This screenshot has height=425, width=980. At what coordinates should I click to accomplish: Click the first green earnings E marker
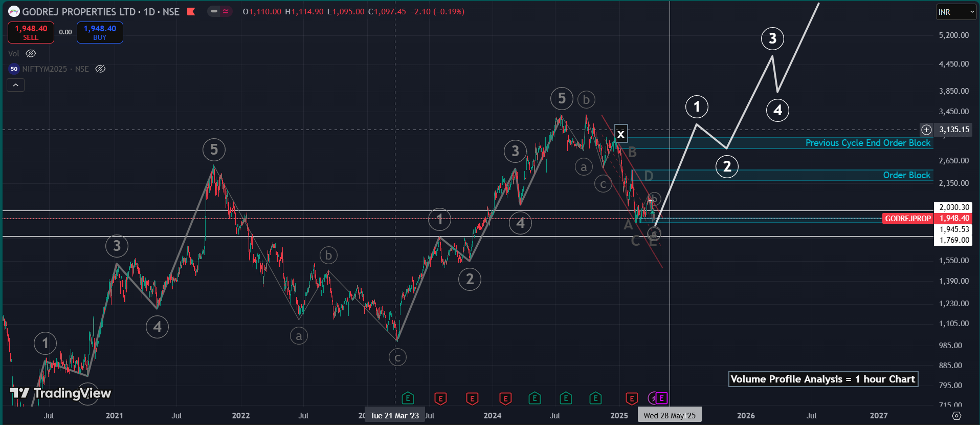(408, 398)
